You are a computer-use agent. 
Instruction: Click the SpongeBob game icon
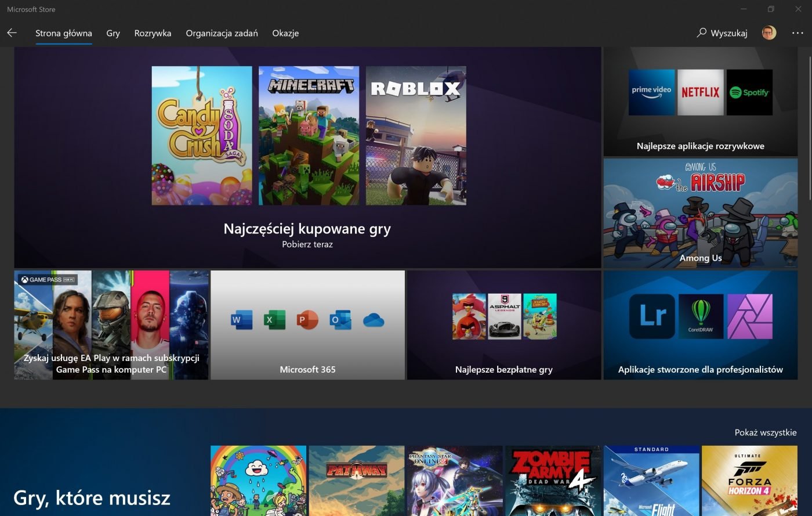click(x=539, y=316)
